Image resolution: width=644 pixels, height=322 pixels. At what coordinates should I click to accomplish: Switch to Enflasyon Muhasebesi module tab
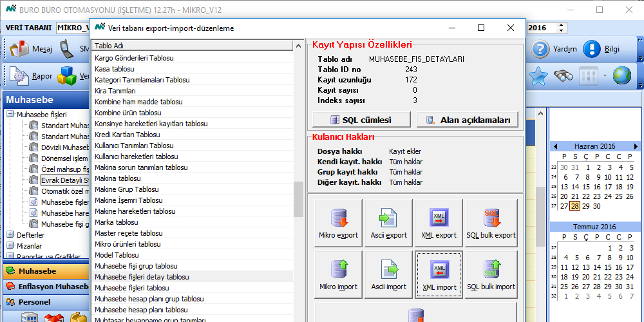[46, 287]
